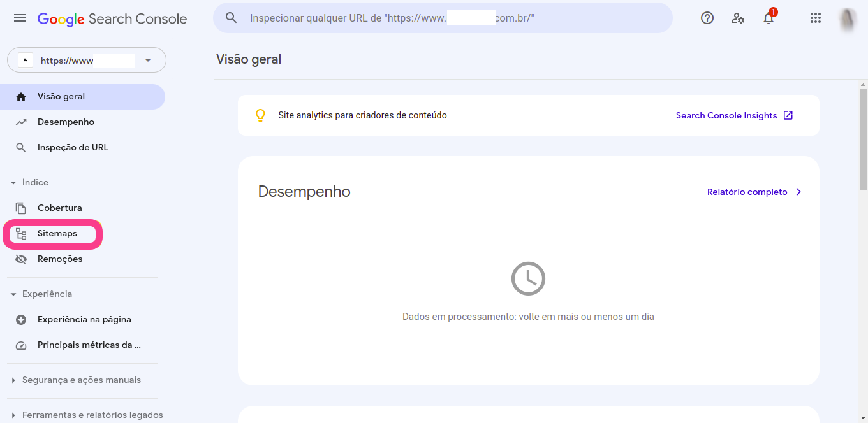Open the Search Console Insights link
The height and width of the screenshot is (423, 868).
pyautogui.click(x=726, y=115)
